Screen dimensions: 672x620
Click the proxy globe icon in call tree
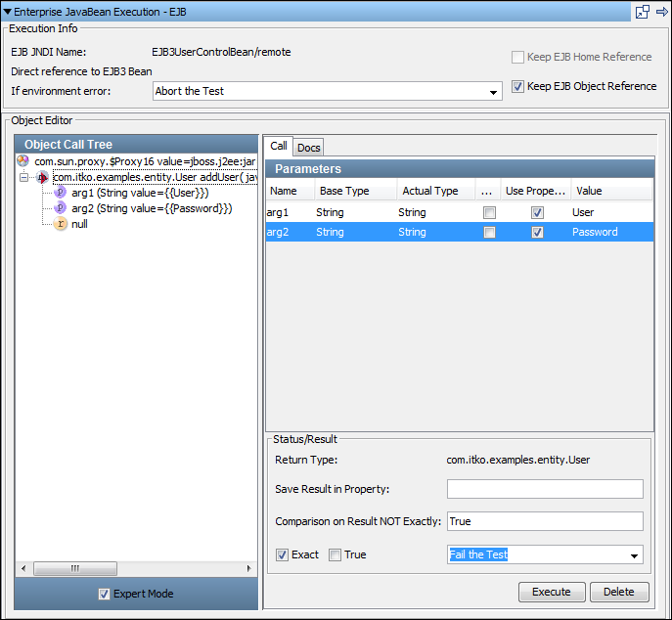22,161
